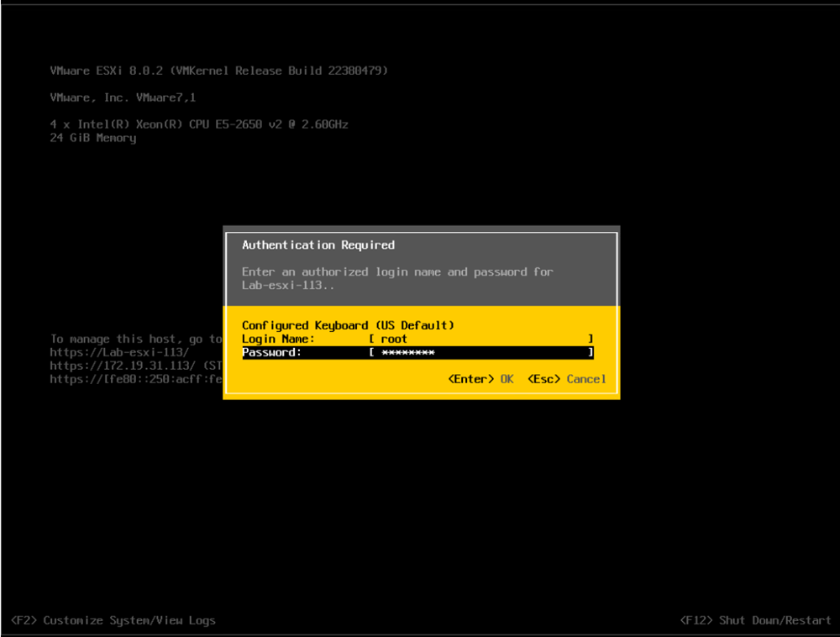Image resolution: width=840 pixels, height=637 pixels.
Task: Click the 'To manage this host' text
Action: coord(136,339)
